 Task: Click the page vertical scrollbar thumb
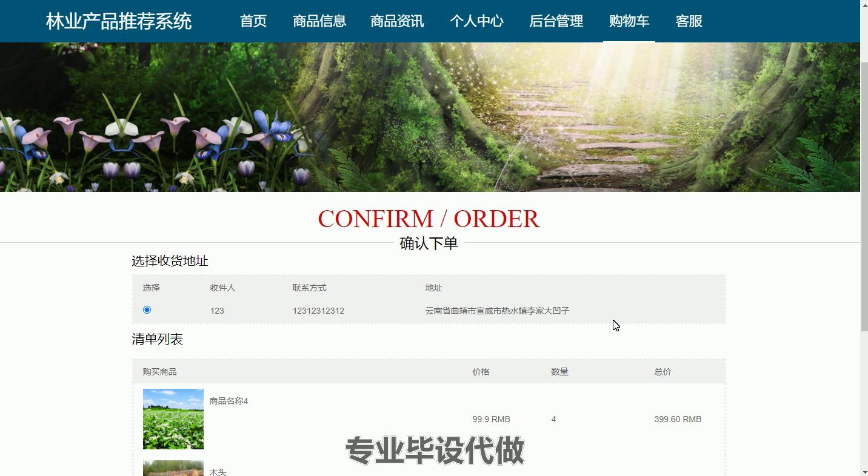click(864, 194)
